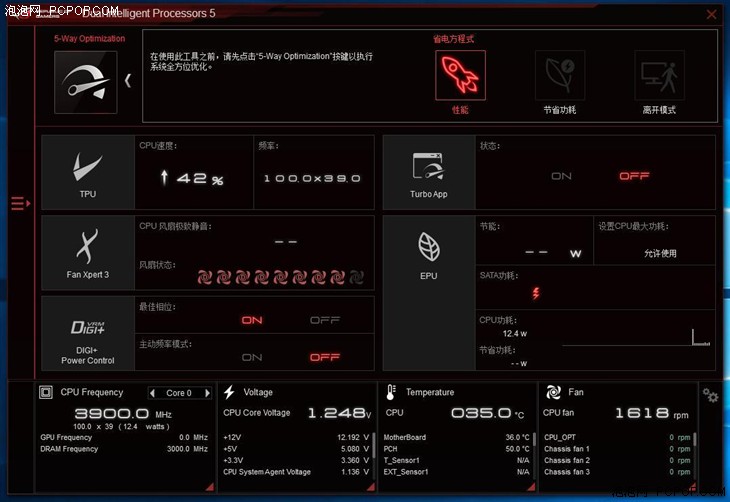
Task: Open the Turbo App panel
Action: click(x=429, y=173)
